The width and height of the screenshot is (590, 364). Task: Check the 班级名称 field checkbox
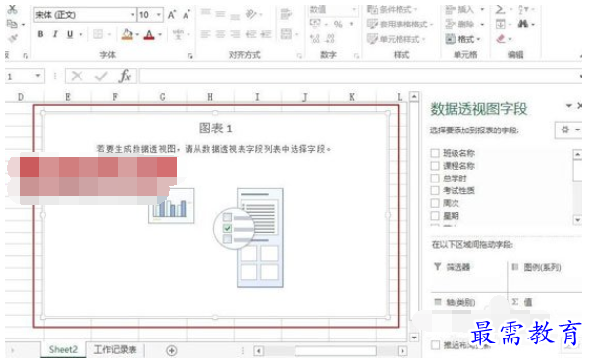(435, 153)
